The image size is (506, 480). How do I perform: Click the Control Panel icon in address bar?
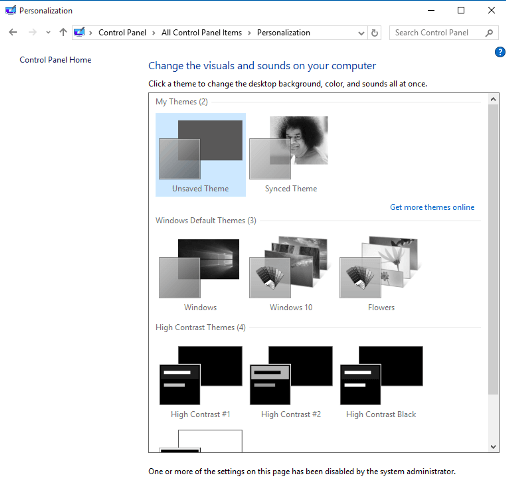(x=79, y=32)
